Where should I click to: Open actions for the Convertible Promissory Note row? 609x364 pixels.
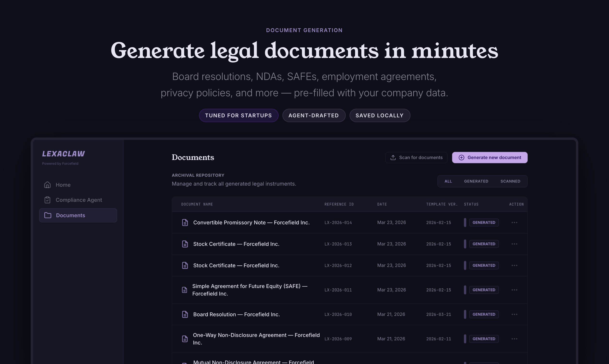click(x=515, y=222)
